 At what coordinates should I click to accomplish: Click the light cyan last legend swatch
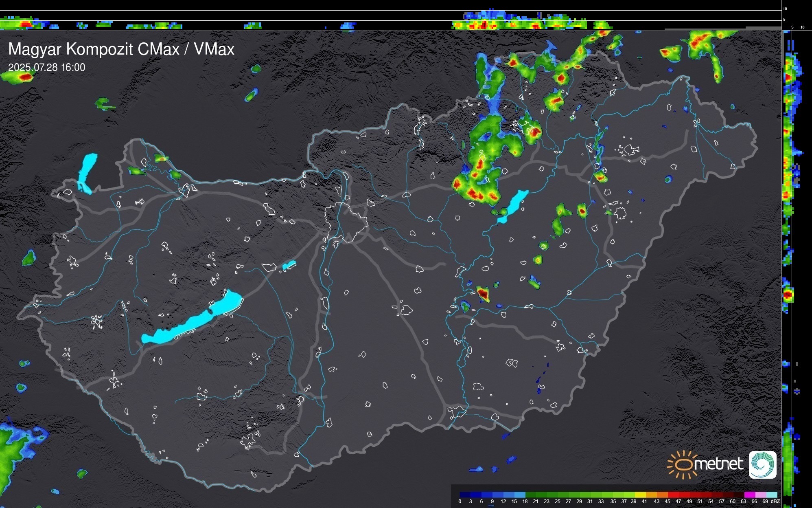pyautogui.click(x=772, y=495)
